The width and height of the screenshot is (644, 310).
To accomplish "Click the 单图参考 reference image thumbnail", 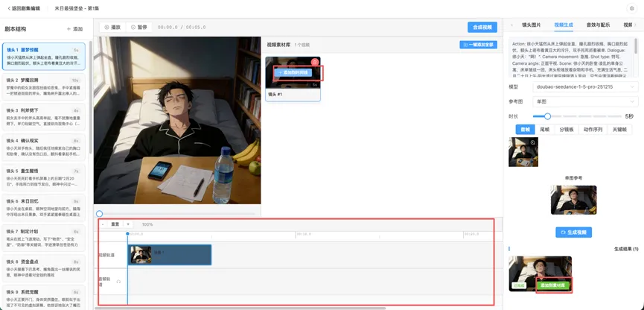I will [x=573, y=200].
